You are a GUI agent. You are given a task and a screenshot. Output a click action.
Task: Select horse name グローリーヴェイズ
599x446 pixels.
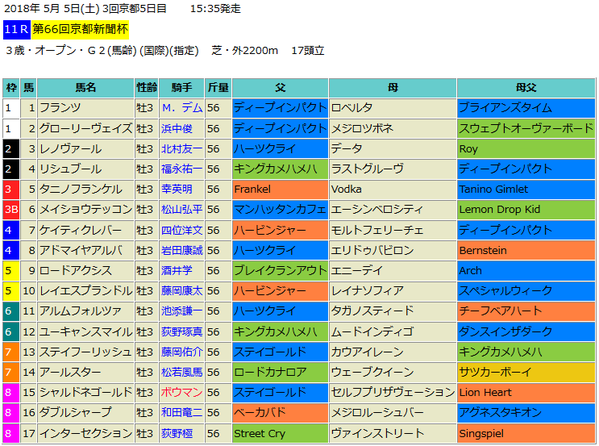coord(86,128)
